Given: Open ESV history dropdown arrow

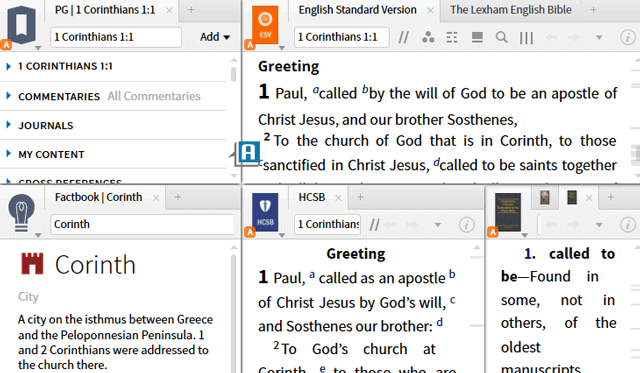Looking at the screenshot, I should (x=599, y=38).
